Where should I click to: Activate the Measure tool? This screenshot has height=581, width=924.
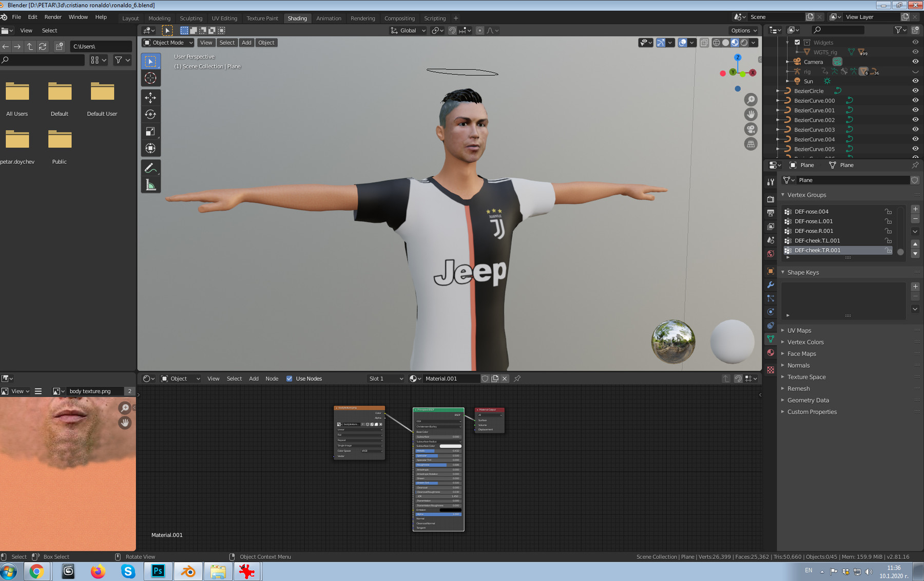point(150,185)
